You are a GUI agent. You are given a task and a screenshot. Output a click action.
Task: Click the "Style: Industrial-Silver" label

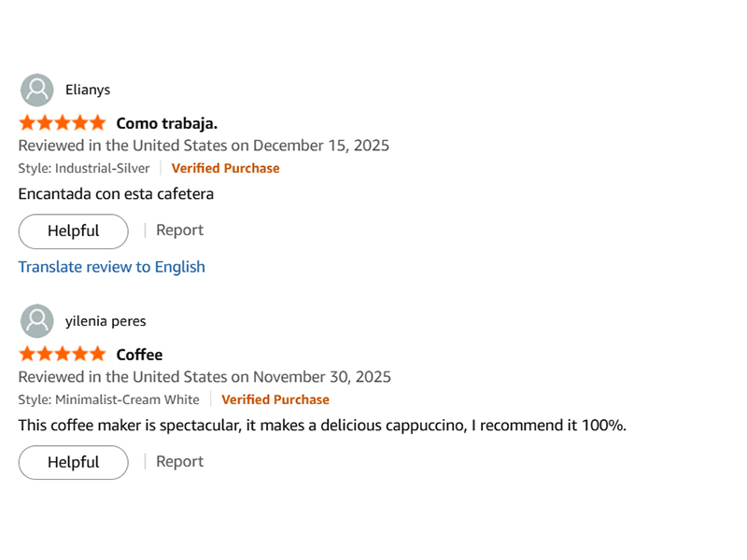[84, 169]
